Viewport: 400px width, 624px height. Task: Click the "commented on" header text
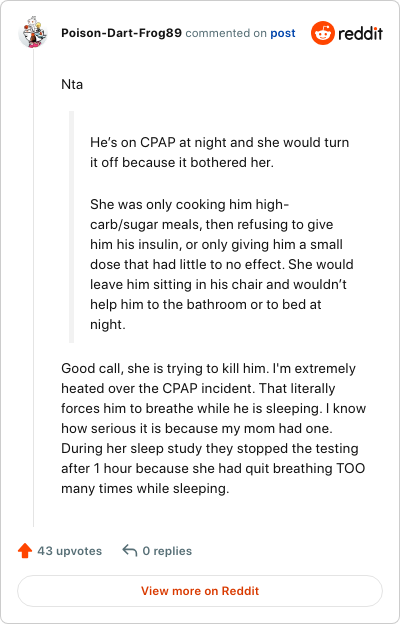tap(226, 33)
